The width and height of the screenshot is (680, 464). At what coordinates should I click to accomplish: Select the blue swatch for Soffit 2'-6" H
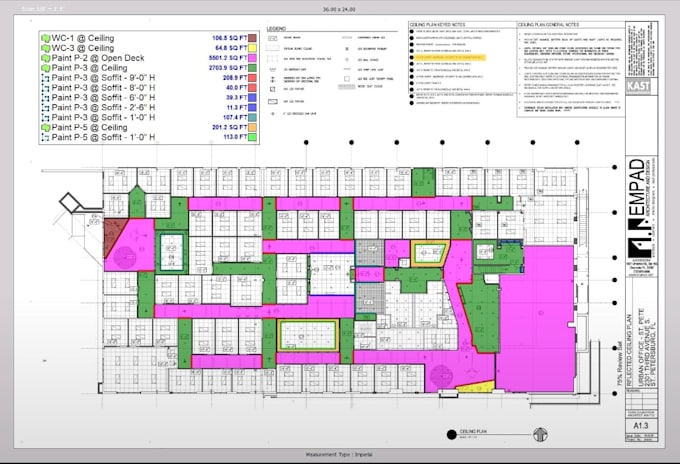pos(252,108)
